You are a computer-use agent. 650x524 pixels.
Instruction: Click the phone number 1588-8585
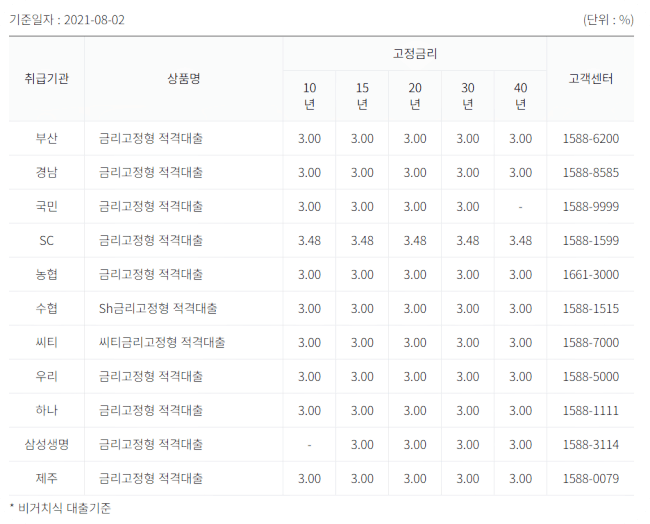[x=590, y=172]
